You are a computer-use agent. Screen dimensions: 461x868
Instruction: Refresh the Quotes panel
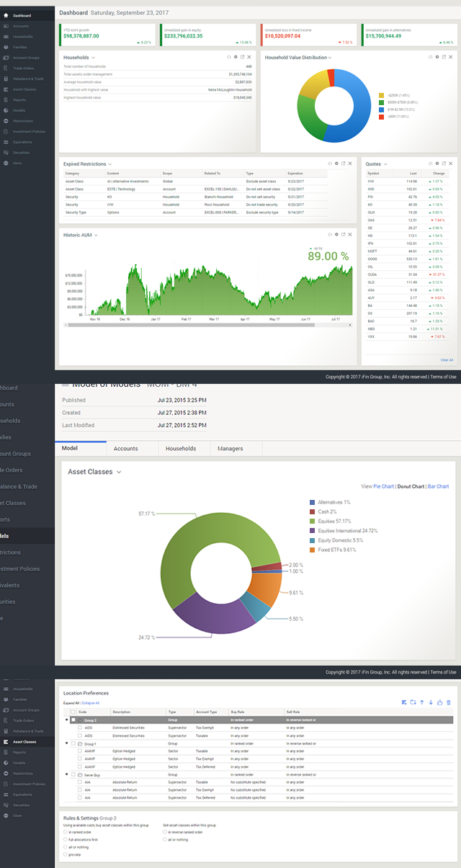tap(429, 164)
